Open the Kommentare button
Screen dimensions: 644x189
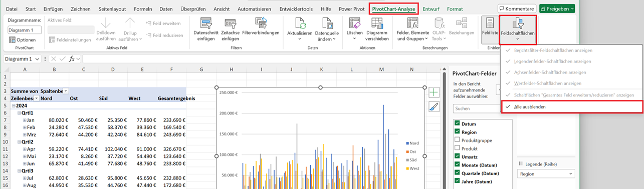pos(517,8)
